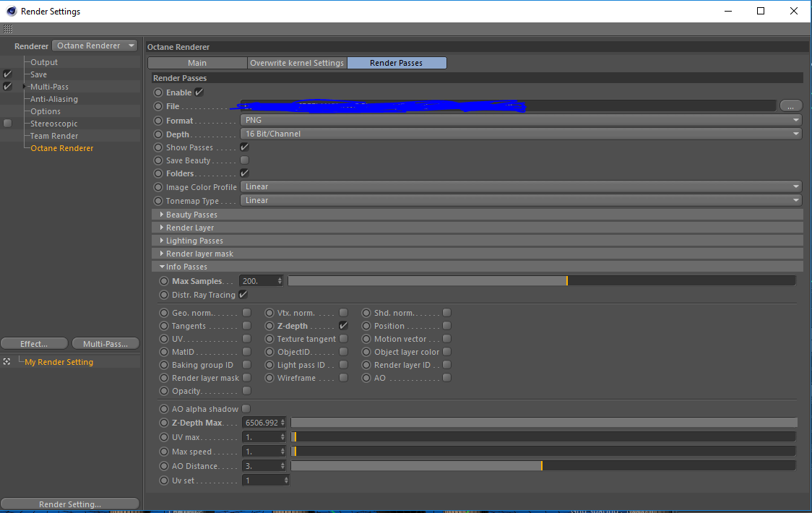
Task: Open the Image Color Profile dropdown
Action: pyautogui.click(x=521, y=186)
